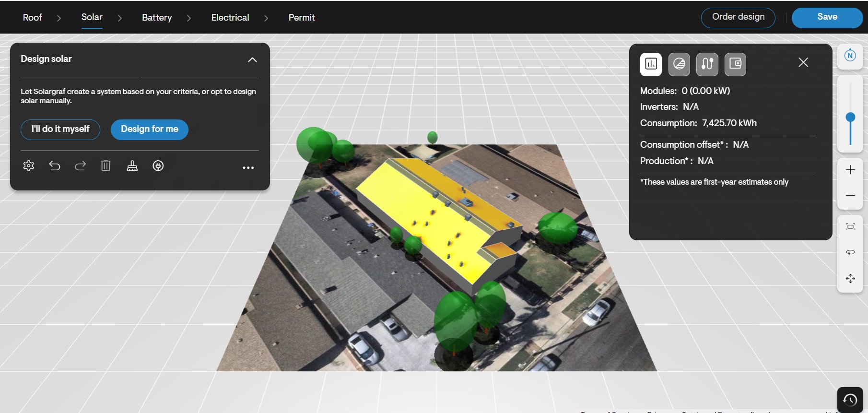Screen dimensions: 868x413
Task: Go to the Roof step
Action: tap(32, 18)
